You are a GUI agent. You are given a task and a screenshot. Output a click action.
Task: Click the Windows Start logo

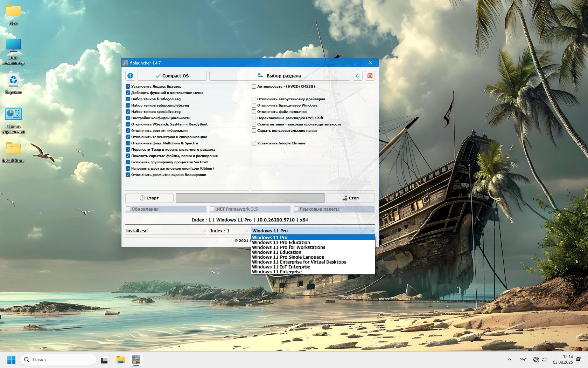[11, 360]
